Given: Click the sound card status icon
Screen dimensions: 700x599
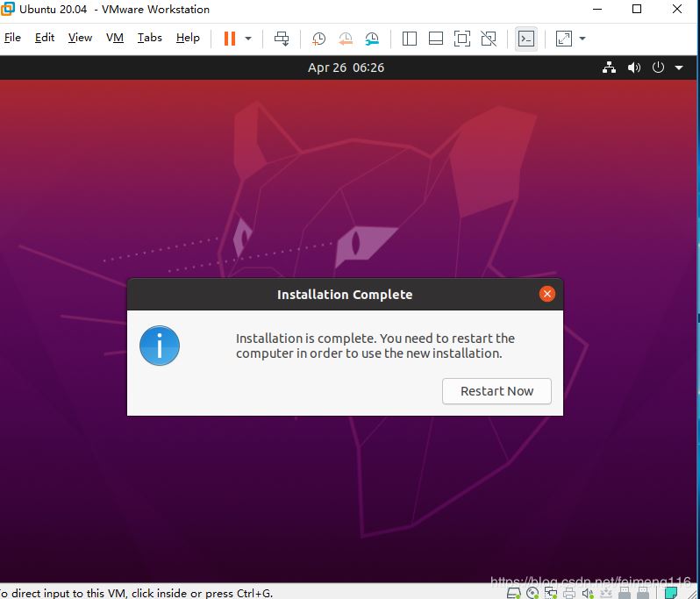Looking at the screenshot, I should coord(588,593).
